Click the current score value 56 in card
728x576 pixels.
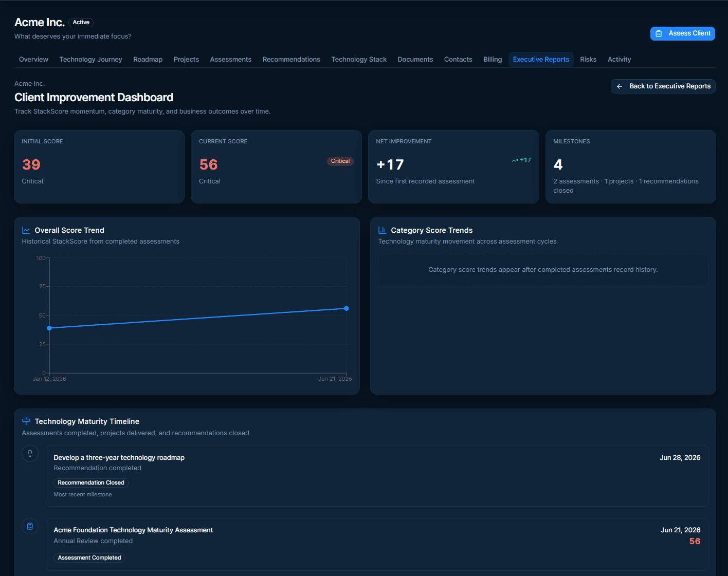[x=209, y=164]
